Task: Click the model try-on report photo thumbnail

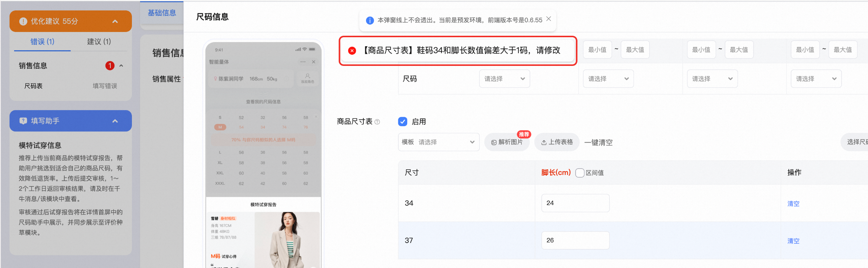Action: click(287, 240)
